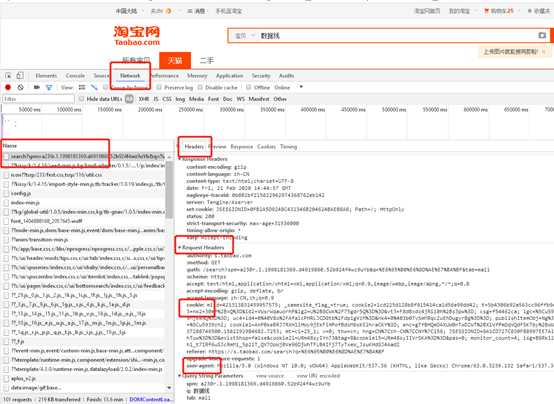
Task: Open the Sources tab
Action: pos(101,76)
